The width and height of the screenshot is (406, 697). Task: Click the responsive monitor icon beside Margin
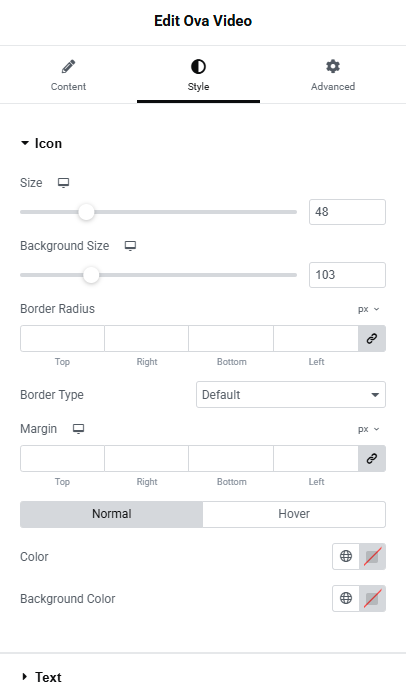(79, 429)
